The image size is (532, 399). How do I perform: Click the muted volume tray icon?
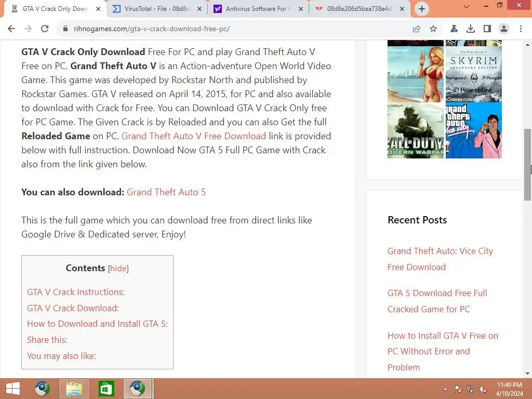[483, 389]
